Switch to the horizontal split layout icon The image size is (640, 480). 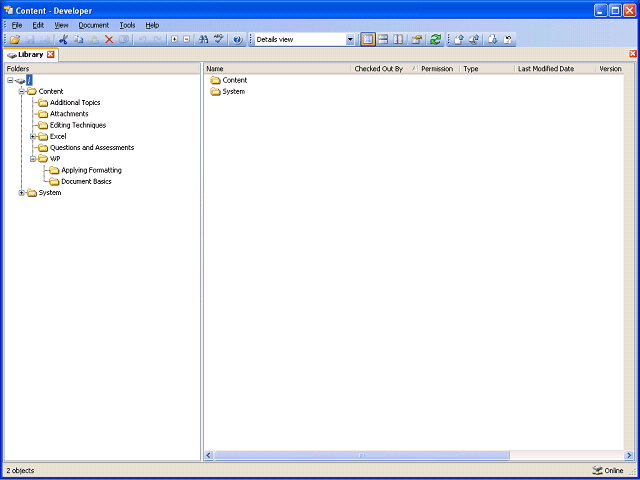(x=383, y=40)
